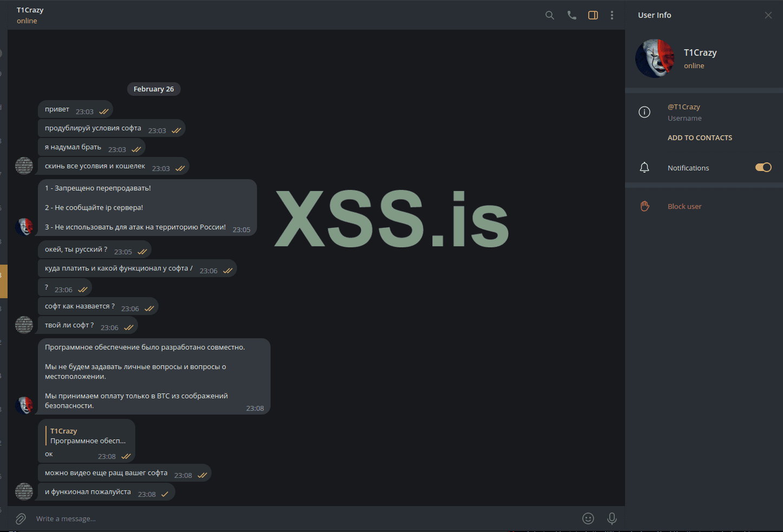Click the 'Notifications' label
The height and width of the screenshot is (532, 783).
pyautogui.click(x=688, y=168)
